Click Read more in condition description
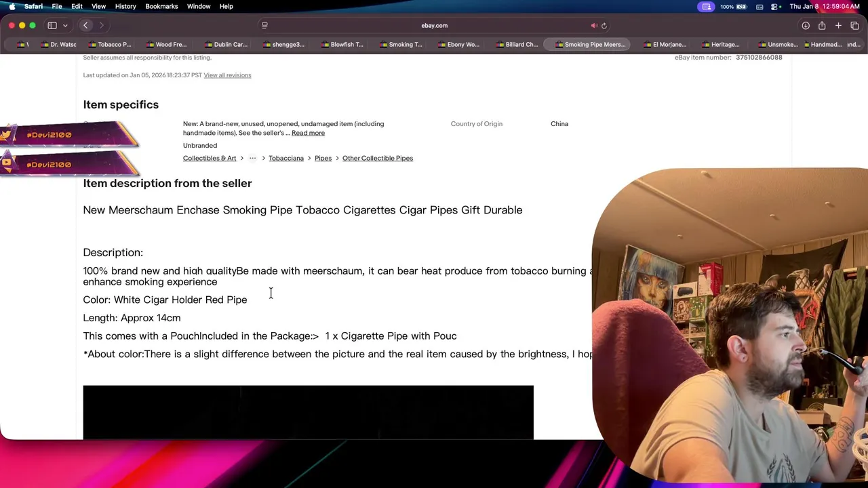This screenshot has width=868, height=488. [308, 133]
